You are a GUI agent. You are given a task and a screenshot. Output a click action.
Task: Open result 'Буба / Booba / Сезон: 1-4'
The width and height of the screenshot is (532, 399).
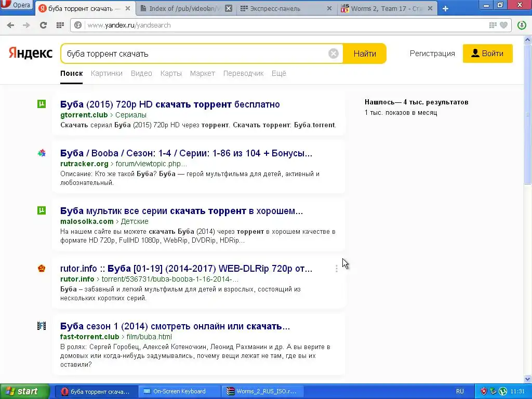(186, 153)
